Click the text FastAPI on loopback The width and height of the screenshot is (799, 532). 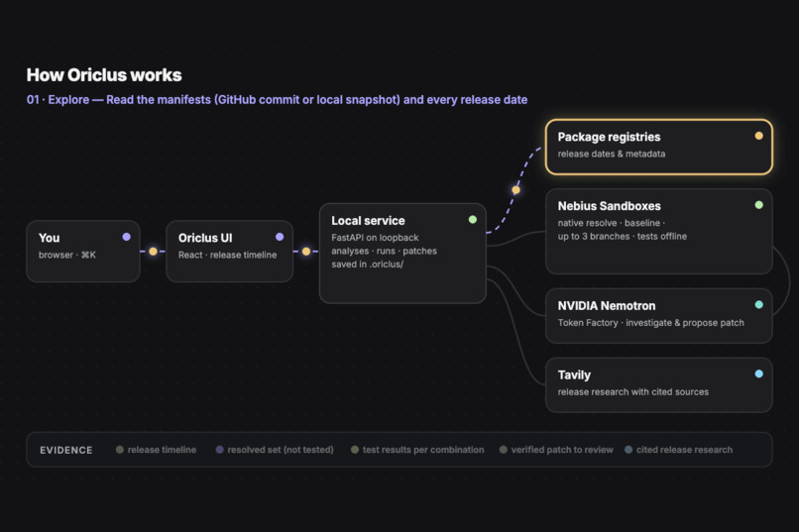point(375,238)
